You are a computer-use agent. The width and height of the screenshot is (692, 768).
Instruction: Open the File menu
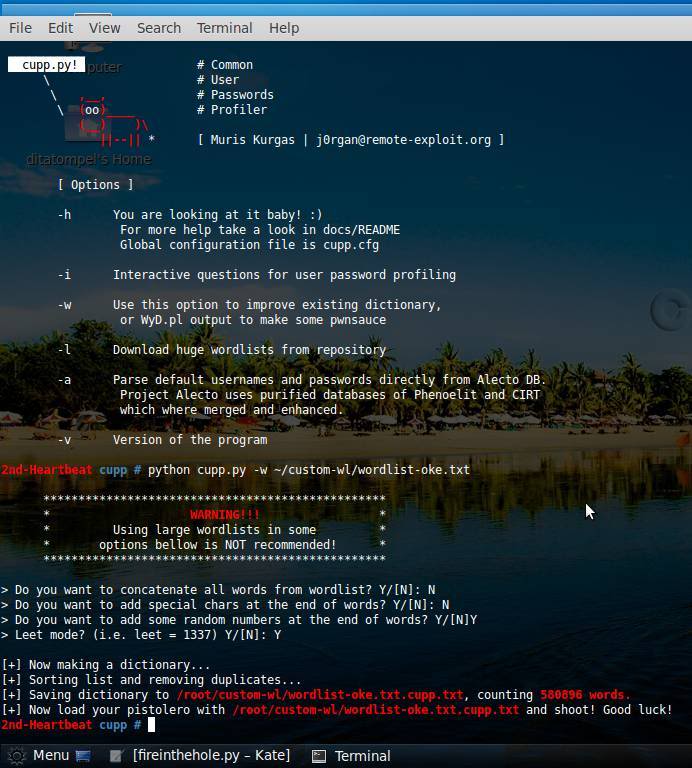(20, 28)
